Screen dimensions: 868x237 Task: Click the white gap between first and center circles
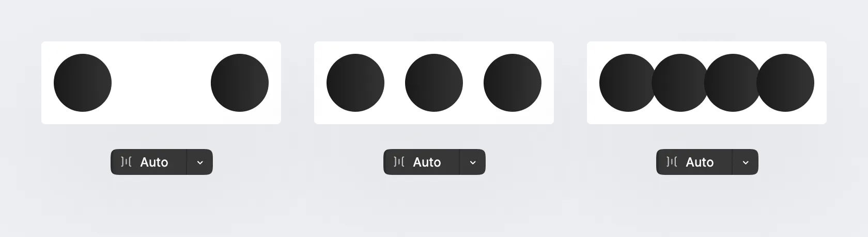click(395, 83)
